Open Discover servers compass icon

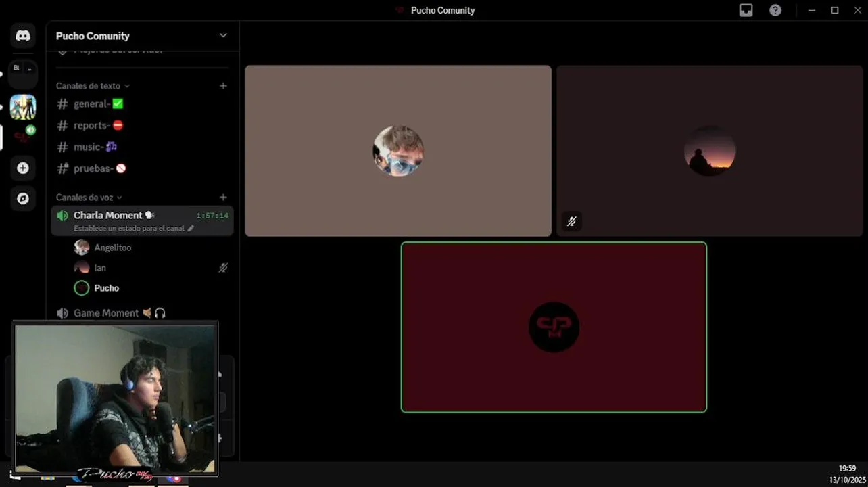tap(23, 198)
